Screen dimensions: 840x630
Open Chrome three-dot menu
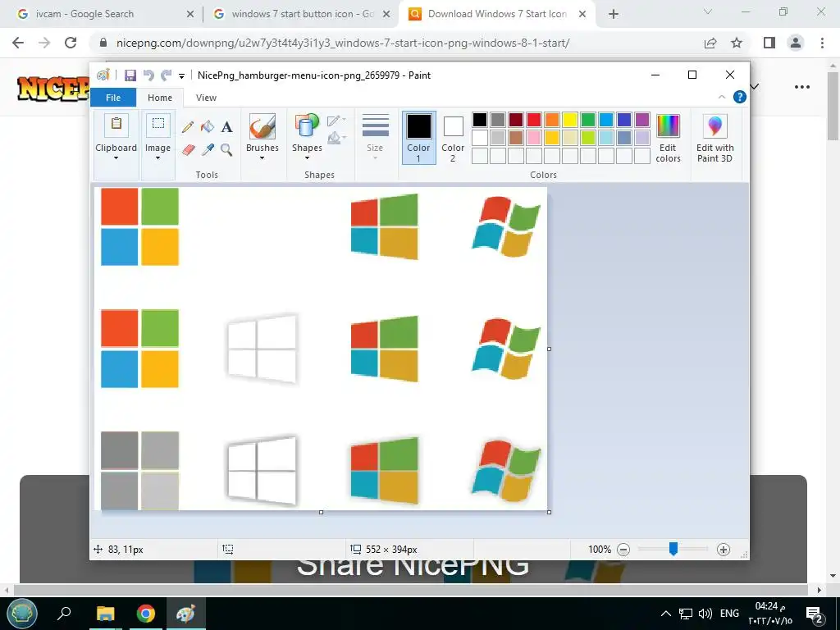(822, 43)
